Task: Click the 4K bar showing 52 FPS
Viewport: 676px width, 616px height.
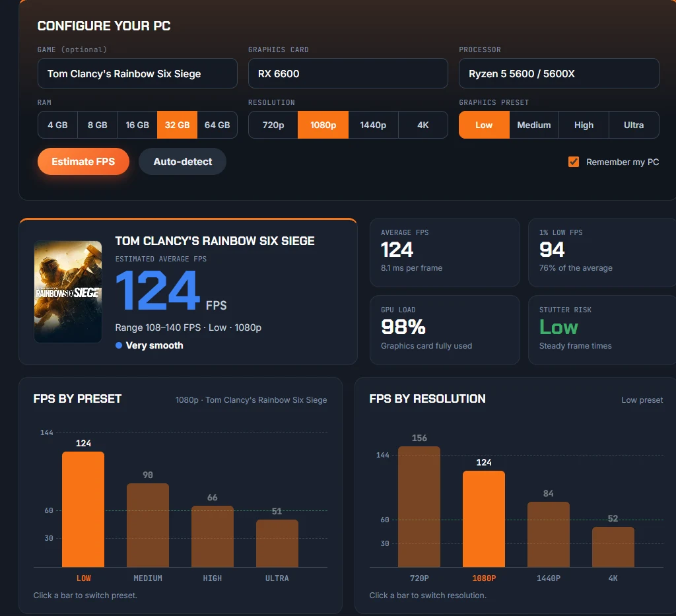Action: click(613, 547)
